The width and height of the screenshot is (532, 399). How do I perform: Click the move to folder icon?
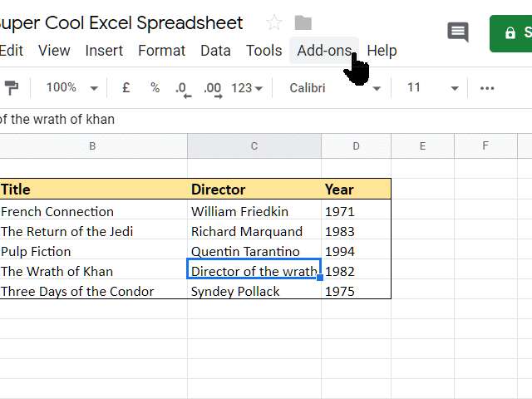[x=303, y=22]
